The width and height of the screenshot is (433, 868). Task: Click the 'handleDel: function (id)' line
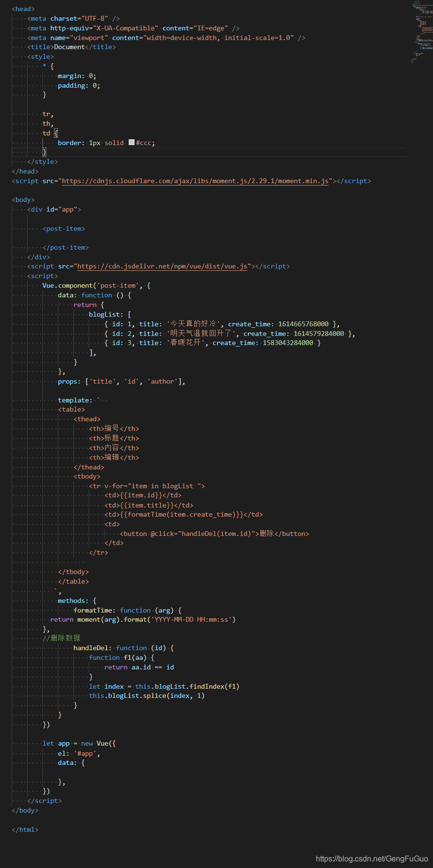pyautogui.click(x=123, y=648)
